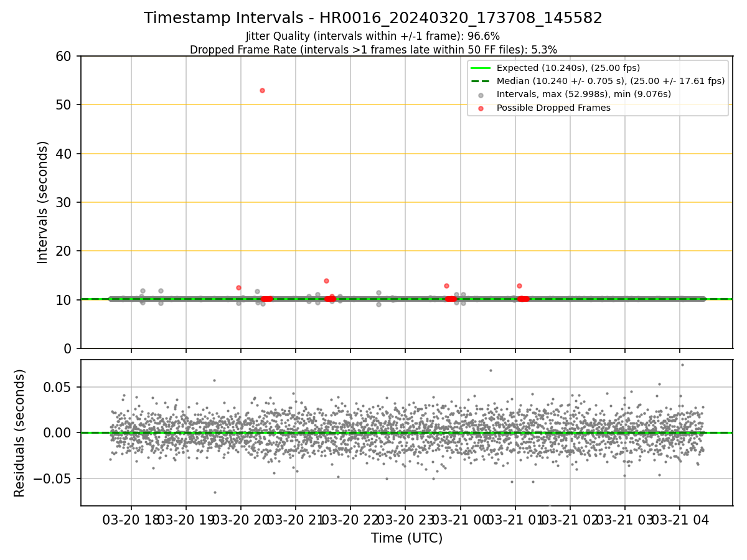Select the 'Dropped Frame Rate' 5.3% subtitle line
The height and width of the screenshot is (560, 747).
pyautogui.click(x=374, y=49)
